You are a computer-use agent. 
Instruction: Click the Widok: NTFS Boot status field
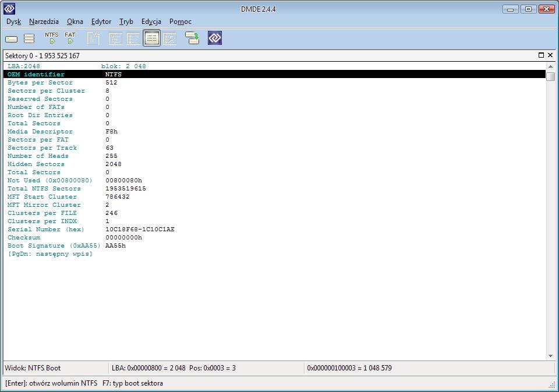coord(56,368)
